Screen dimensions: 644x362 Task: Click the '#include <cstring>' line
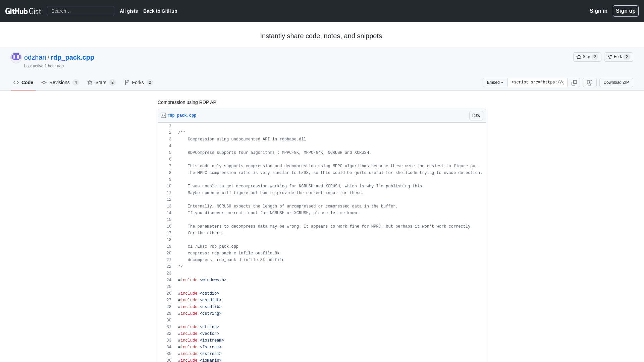tap(200, 314)
